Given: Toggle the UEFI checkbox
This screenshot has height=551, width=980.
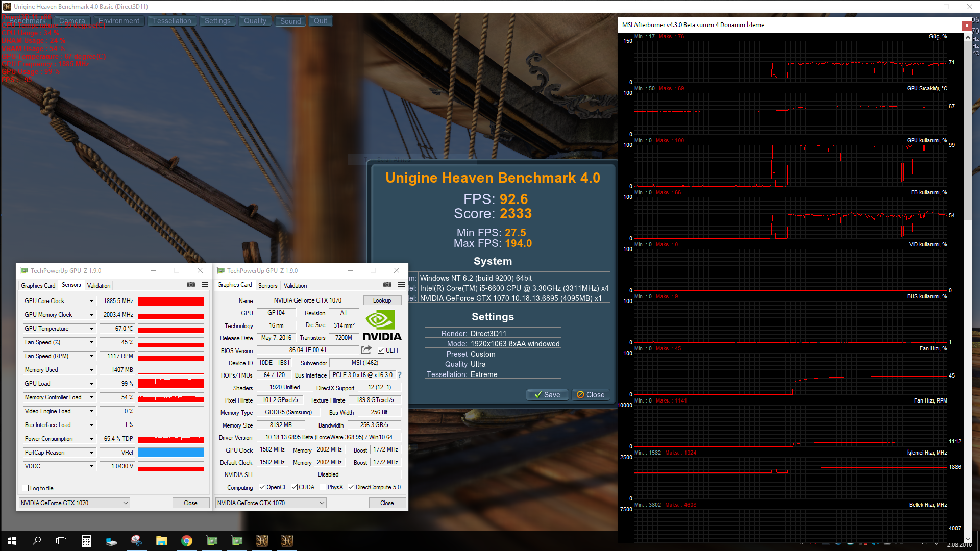Looking at the screenshot, I should [x=381, y=350].
